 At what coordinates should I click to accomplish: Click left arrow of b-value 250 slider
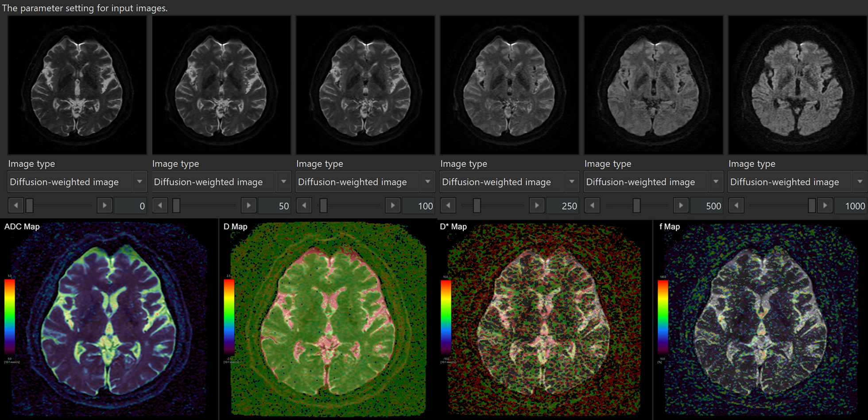coord(448,206)
